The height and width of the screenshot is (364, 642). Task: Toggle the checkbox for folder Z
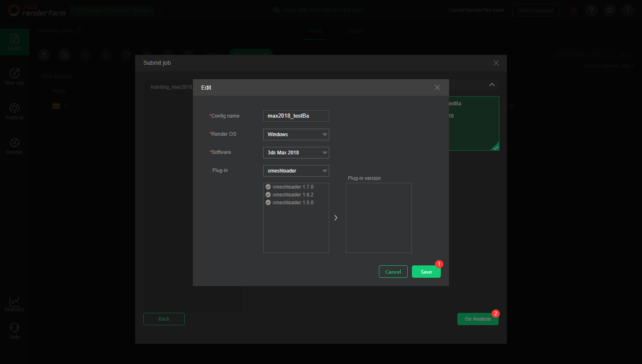[41, 106]
